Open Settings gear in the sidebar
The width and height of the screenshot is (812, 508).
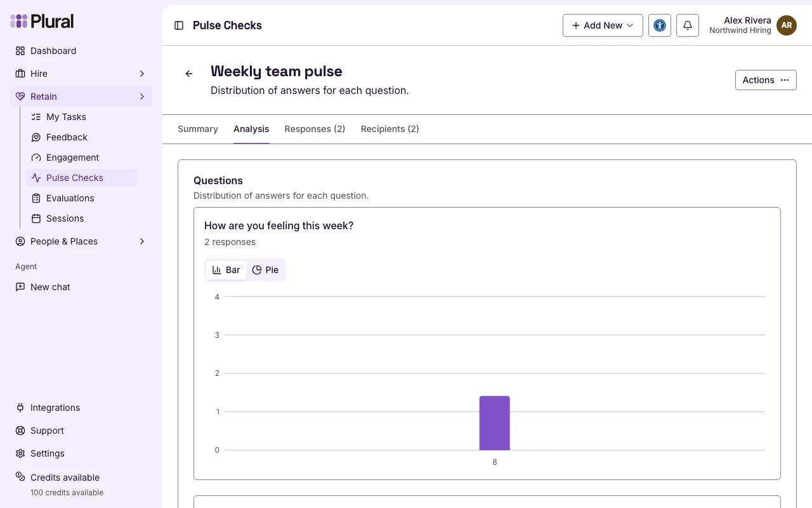coord(20,453)
